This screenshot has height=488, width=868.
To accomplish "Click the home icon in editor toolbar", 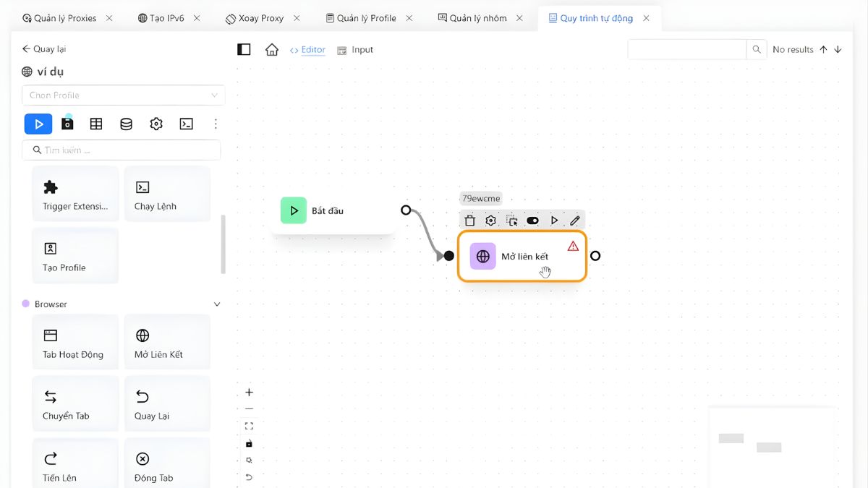I will point(272,50).
